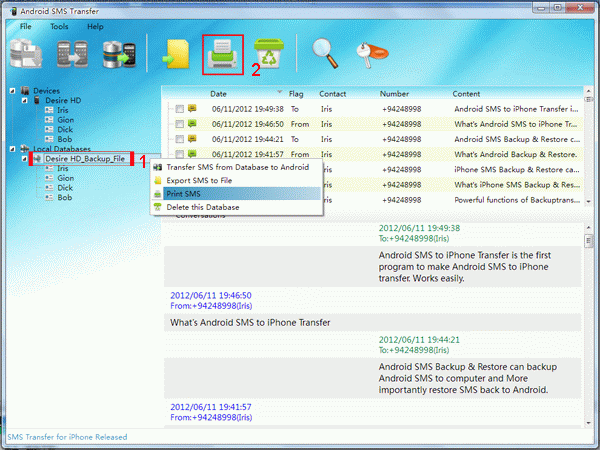The width and height of the screenshot is (600, 450).
Task: Select Bob contact under Desire HD
Action: [x=64, y=139]
